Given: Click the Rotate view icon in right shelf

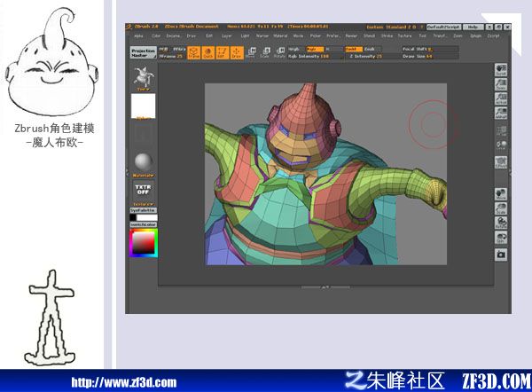Looking at the screenshot, I should (x=501, y=223).
